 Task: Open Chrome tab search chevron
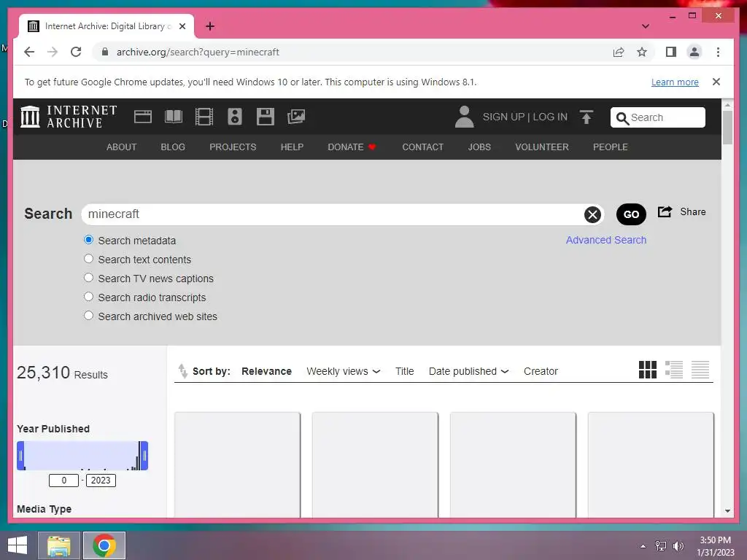[x=645, y=26]
